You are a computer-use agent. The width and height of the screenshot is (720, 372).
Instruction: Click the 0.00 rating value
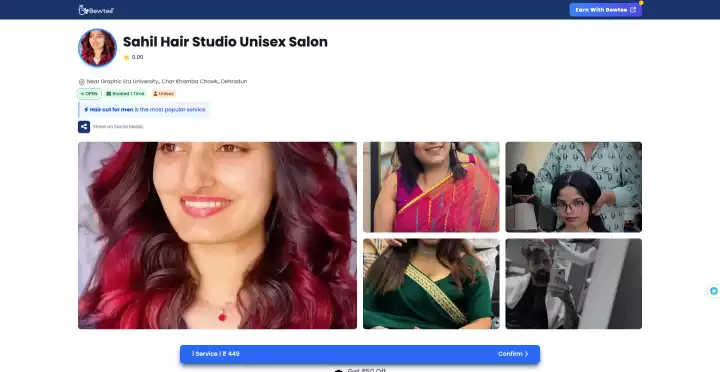(x=137, y=57)
